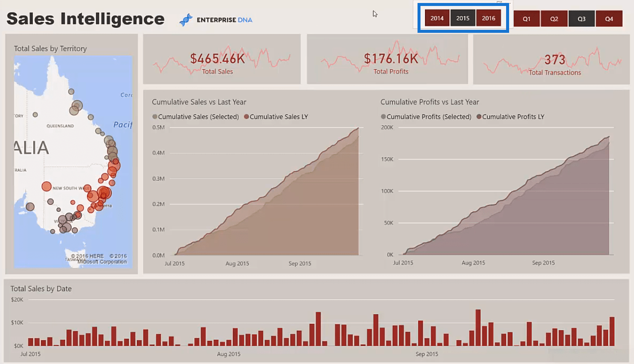The image size is (634, 364).
Task: Select the 2014 year slicer button
Action: click(437, 18)
